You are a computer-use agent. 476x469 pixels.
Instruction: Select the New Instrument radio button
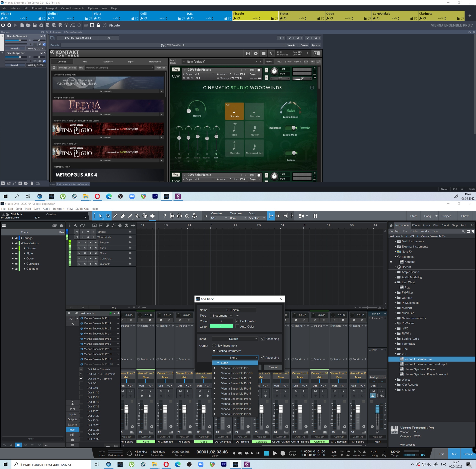[214, 346]
